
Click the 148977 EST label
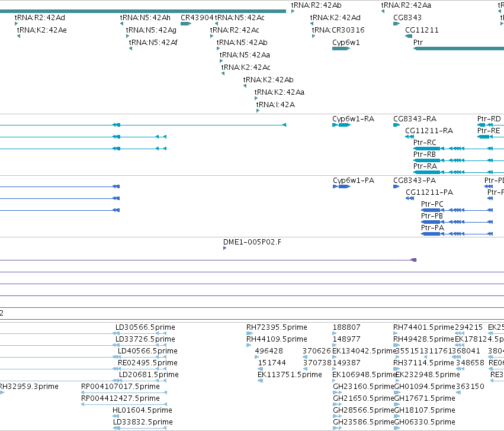click(346, 339)
